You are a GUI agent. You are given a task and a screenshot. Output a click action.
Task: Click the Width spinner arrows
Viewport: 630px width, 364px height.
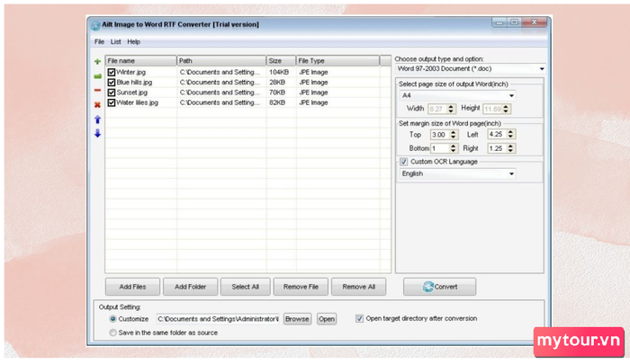pyautogui.click(x=451, y=109)
